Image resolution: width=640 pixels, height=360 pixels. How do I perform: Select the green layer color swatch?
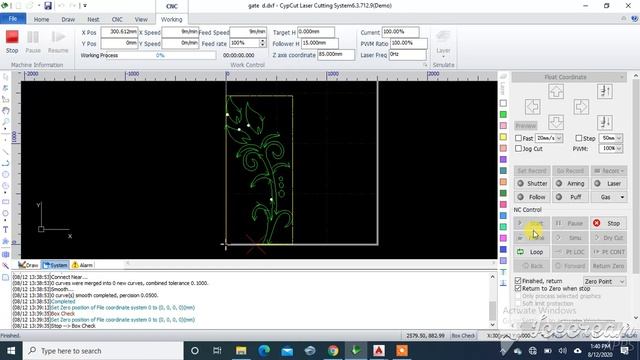pyautogui.click(x=503, y=114)
